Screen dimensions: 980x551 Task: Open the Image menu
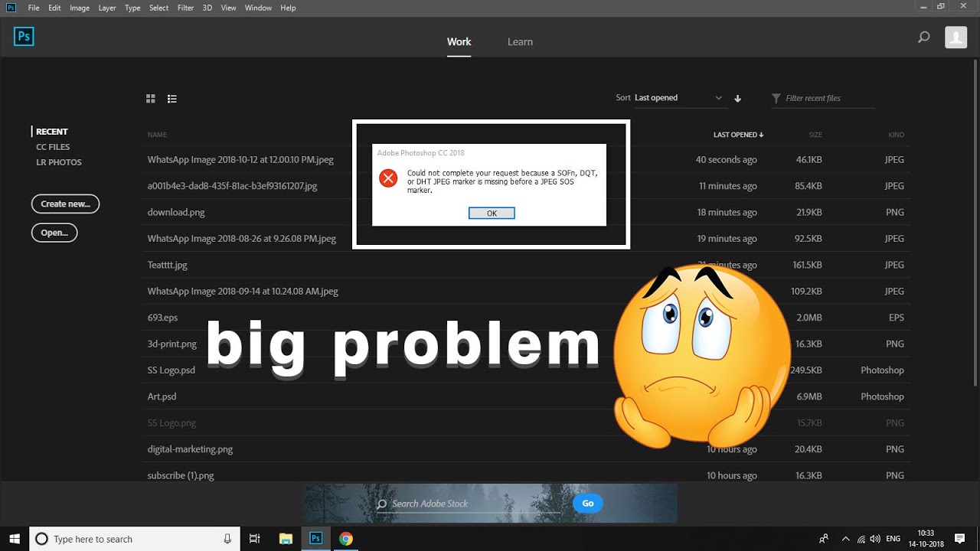click(80, 8)
